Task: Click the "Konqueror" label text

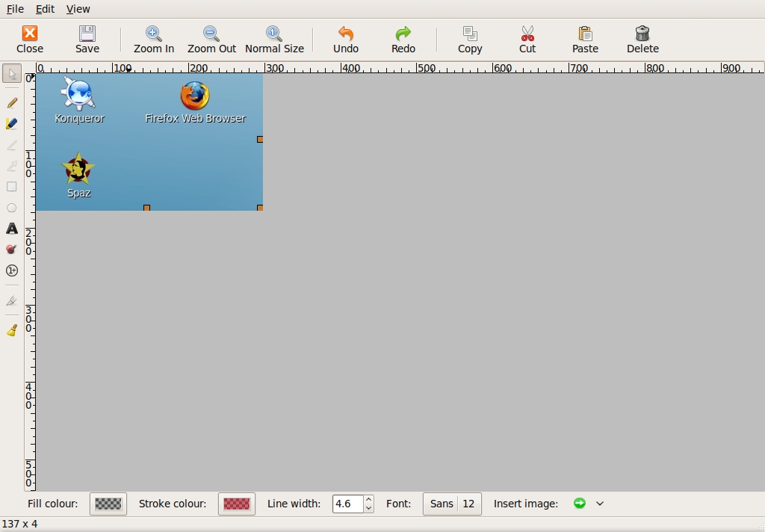Action: [79, 118]
